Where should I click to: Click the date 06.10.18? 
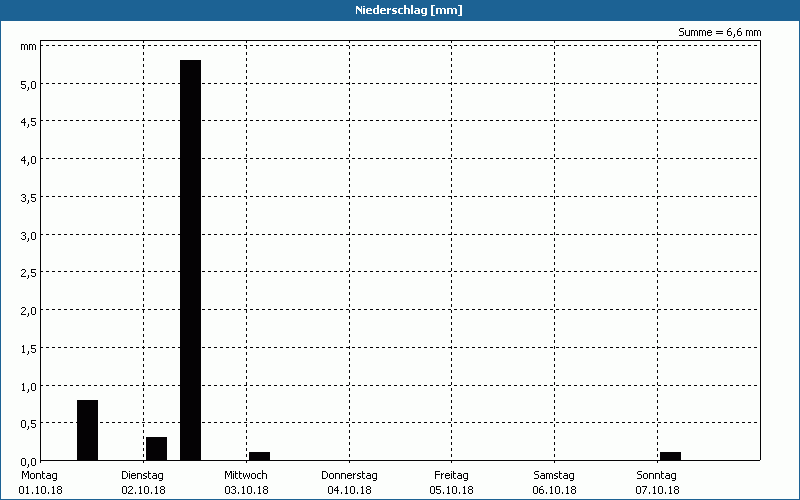point(554,490)
